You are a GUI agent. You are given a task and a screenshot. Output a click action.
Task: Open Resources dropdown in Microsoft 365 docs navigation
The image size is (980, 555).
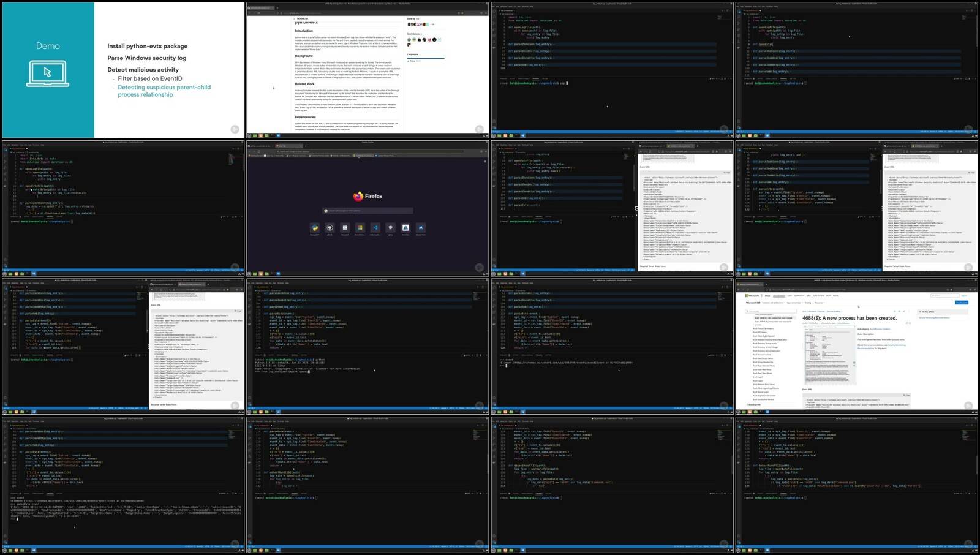point(819,303)
